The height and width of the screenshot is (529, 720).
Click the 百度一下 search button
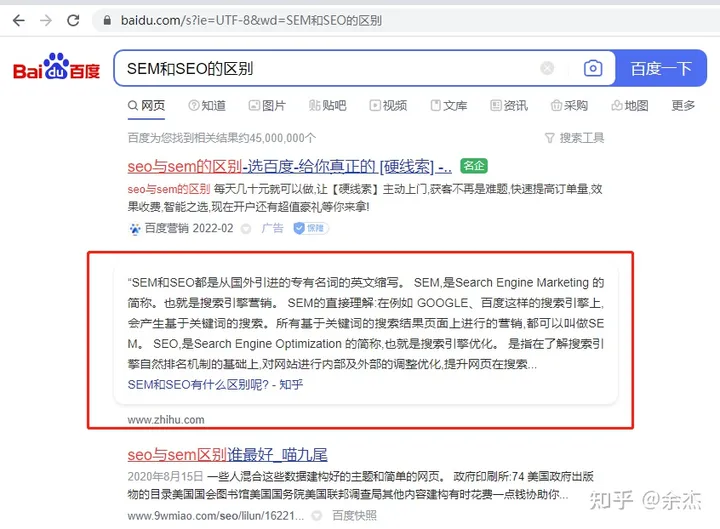(x=661, y=68)
